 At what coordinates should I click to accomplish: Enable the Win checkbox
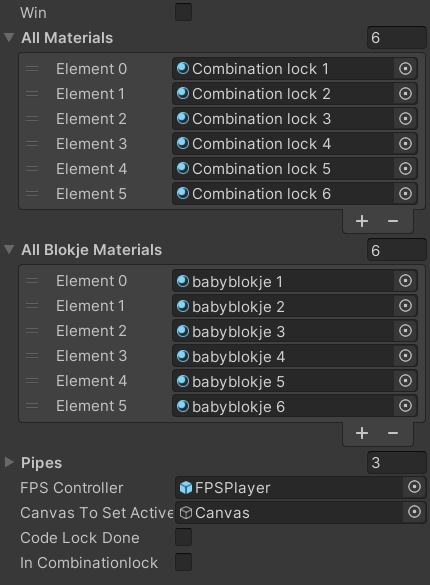(x=183, y=12)
